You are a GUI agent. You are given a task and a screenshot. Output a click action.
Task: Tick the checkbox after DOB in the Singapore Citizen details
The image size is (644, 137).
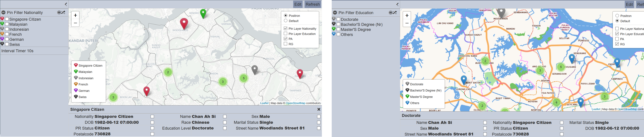click(152, 122)
